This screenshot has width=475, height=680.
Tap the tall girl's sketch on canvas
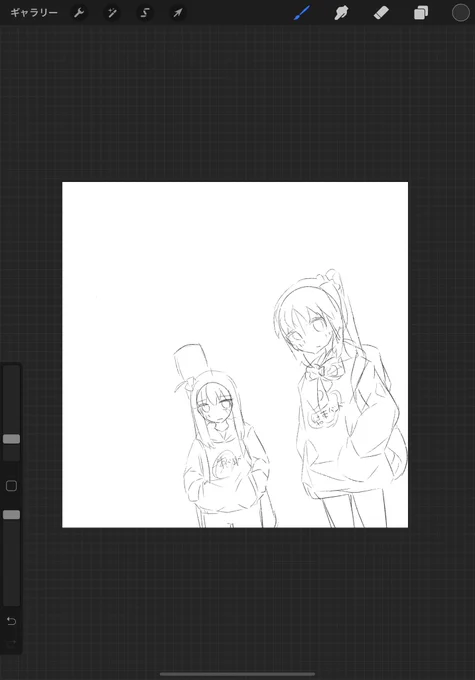coord(341,398)
